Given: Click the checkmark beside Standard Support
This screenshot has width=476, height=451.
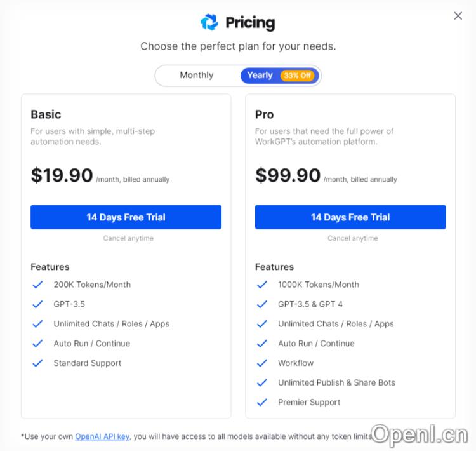Looking at the screenshot, I should (x=37, y=363).
